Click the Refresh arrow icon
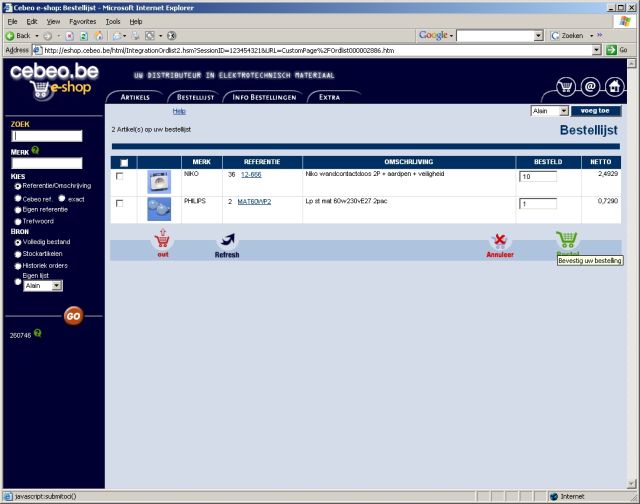This screenshot has height=504, width=640. coord(228,241)
